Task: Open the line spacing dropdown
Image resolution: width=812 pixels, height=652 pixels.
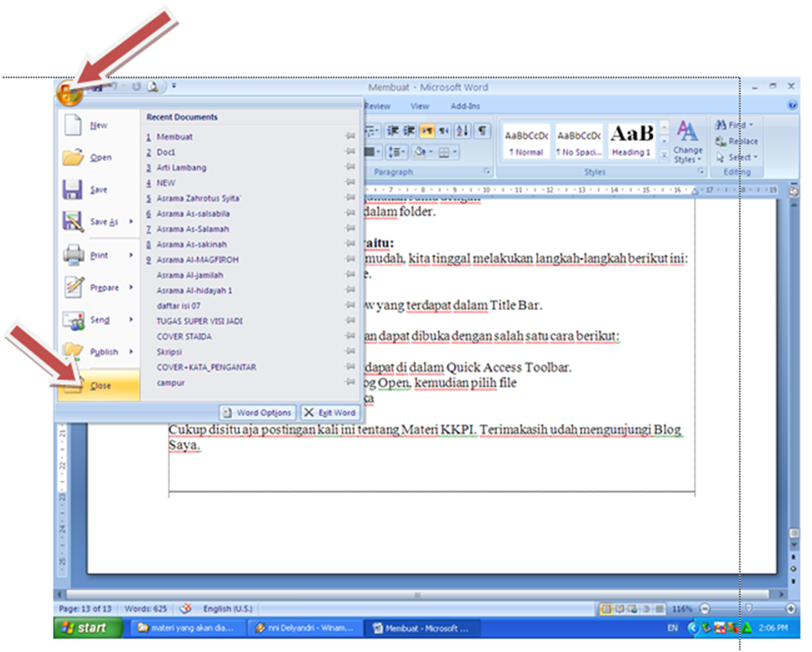Action: (x=401, y=151)
